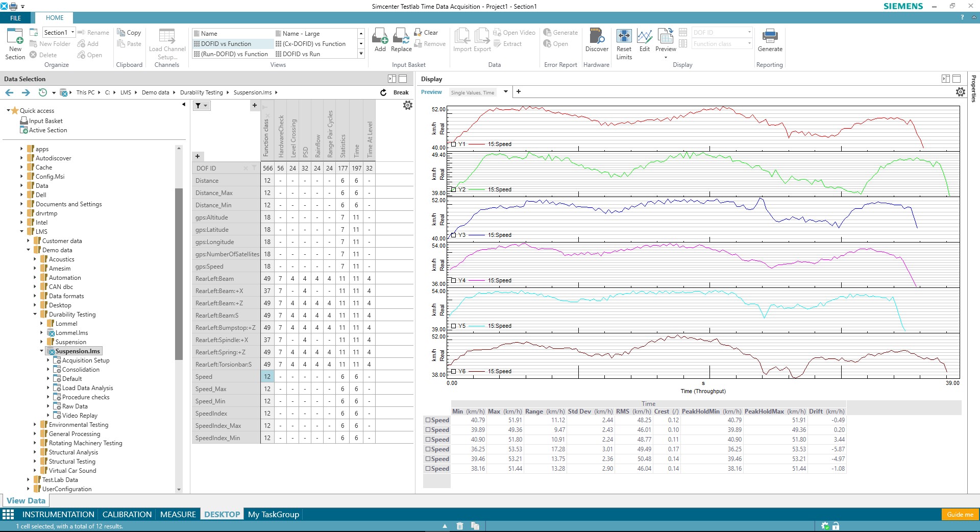
Task: Select the Suspension.lms tree item
Action: 78,351
